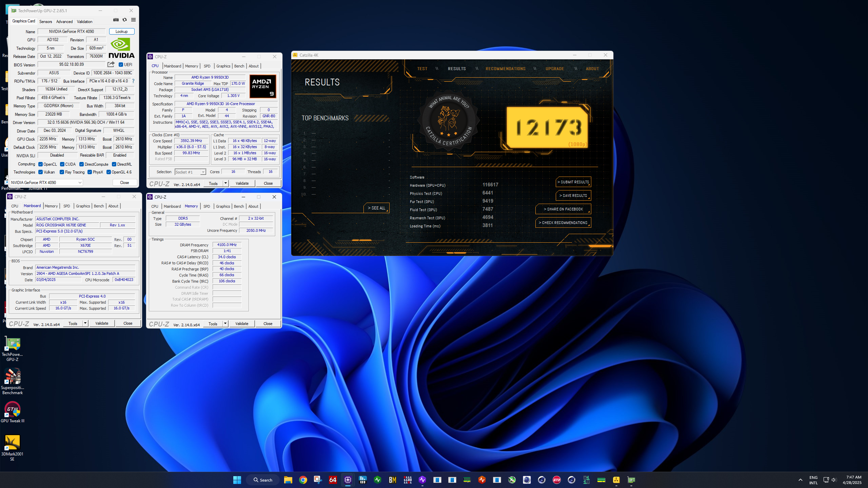Click the 12173 score tile in Catzilla
The width and height of the screenshot is (868, 488).
pos(547,127)
